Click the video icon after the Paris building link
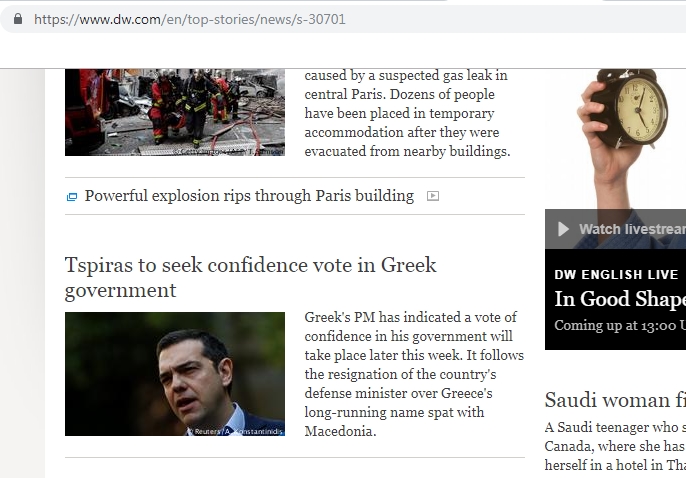 tap(433, 196)
